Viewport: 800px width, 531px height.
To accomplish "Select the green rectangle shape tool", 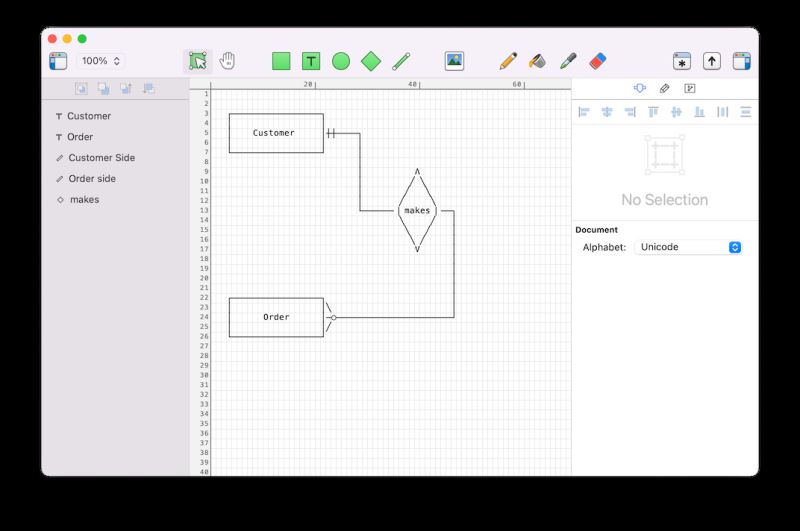I will pos(281,61).
